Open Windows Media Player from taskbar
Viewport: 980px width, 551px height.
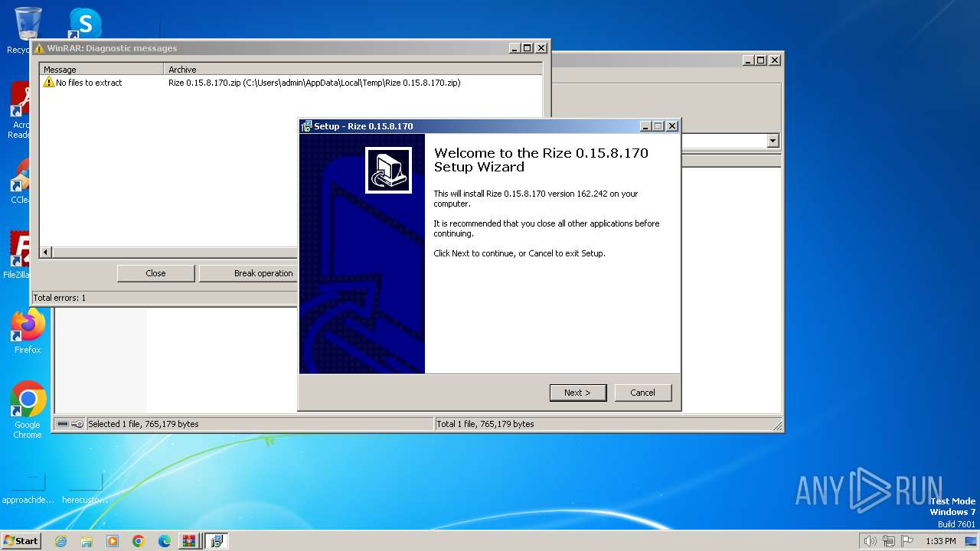pos(113,541)
